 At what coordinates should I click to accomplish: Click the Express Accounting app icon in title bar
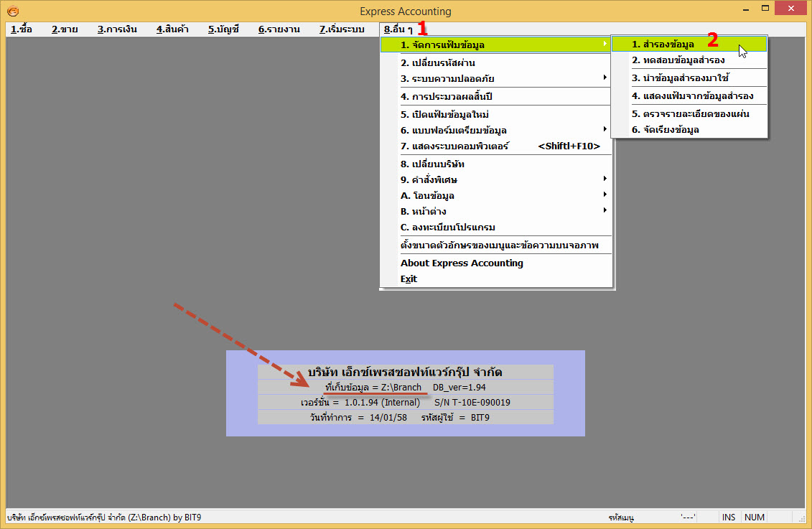pyautogui.click(x=12, y=11)
